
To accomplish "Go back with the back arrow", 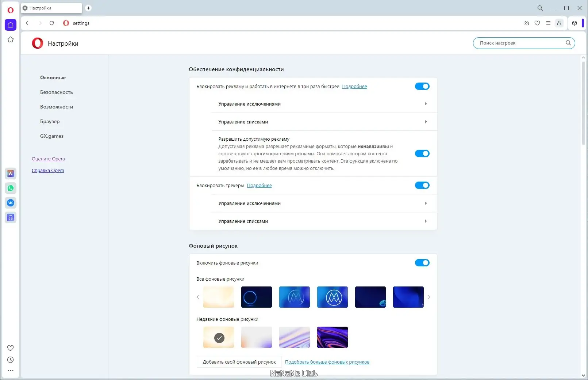I will point(27,23).
